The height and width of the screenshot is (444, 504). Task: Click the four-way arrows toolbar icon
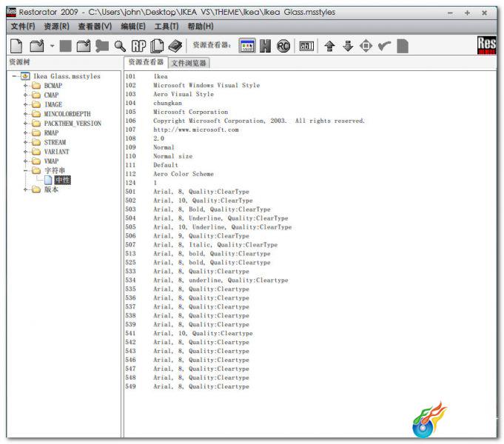pyautogui.click(x=366, y=46)
